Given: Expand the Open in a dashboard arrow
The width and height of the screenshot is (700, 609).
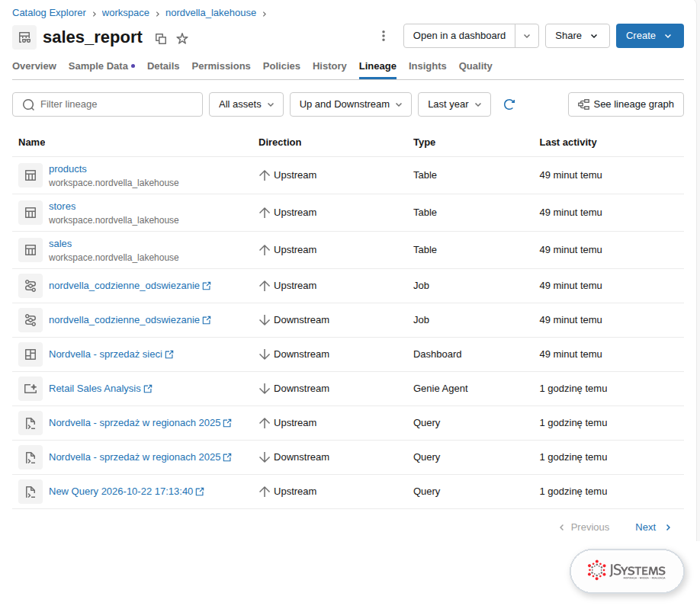Looking at the screenshot, I should (x=527, y=36).
